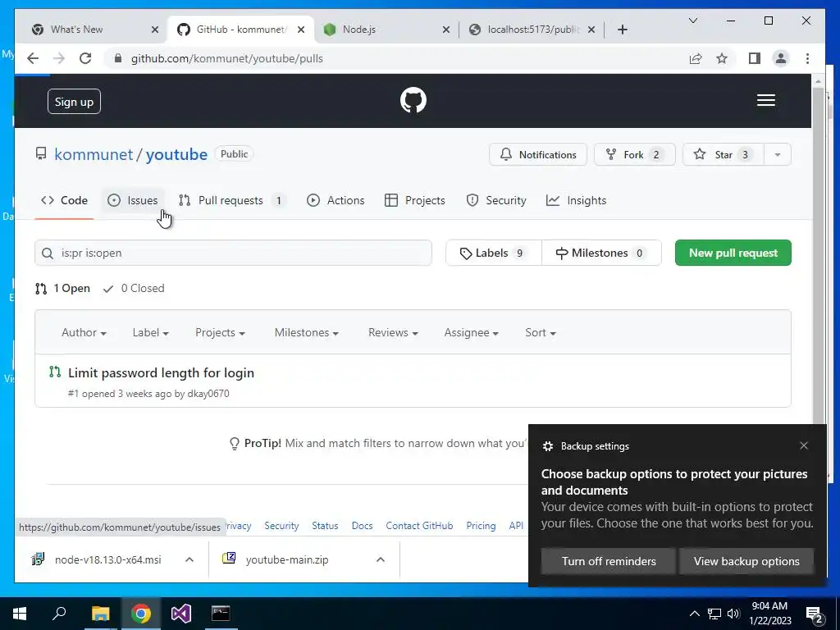Star the youtube repository

tap(724, 155)
